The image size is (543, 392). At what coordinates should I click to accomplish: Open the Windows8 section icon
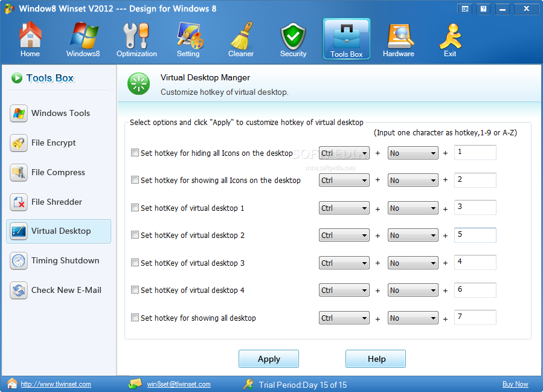pos(83,35)
